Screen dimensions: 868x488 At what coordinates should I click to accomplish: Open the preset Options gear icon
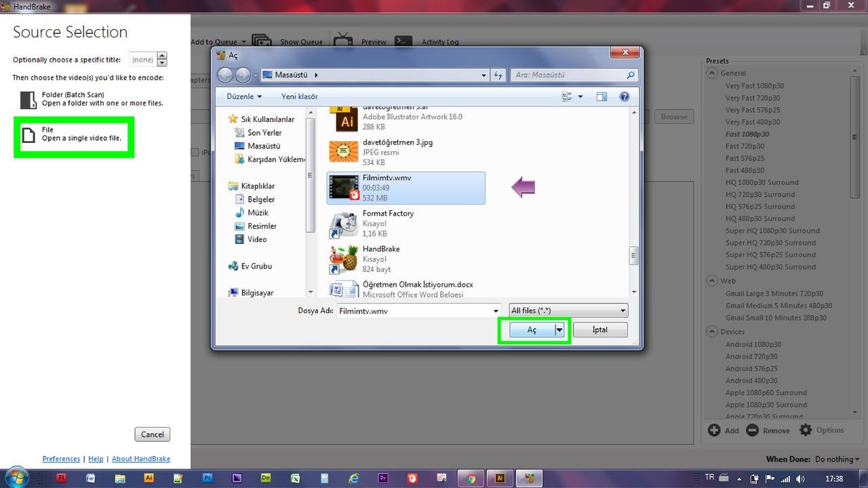(806, 430)
